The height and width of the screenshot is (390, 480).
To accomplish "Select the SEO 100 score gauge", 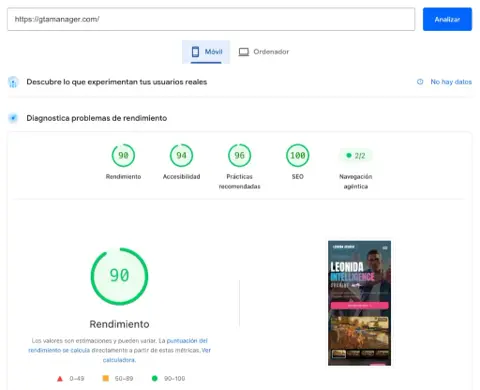I will click(x=298, y=155).
